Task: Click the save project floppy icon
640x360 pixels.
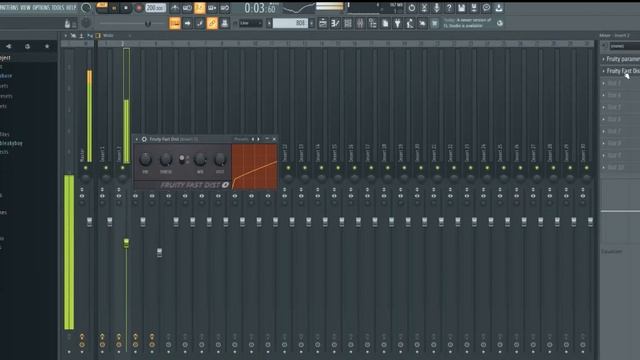Action: point(461,8)
